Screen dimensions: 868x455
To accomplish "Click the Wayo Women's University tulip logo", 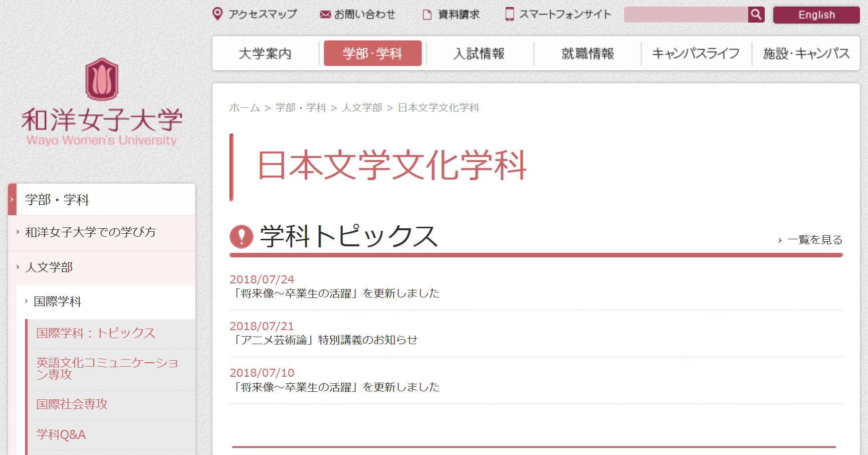I will point(102,79).
